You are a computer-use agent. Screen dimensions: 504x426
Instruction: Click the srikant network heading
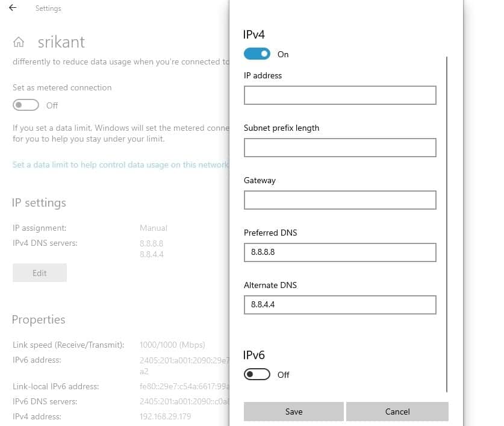click(x=61, y=42)
